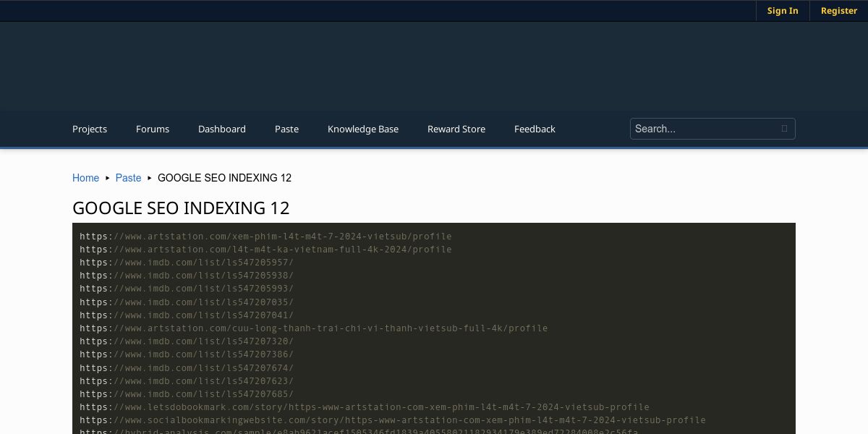The height and width of the screenshot is (434, 868).
Task: Open the Register link
Action: tap(839, 11)
